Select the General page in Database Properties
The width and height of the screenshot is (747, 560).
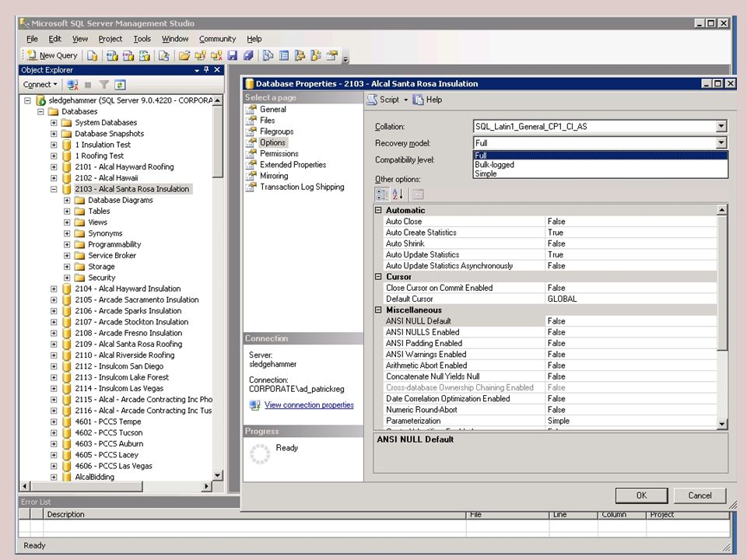coord(273,109)
